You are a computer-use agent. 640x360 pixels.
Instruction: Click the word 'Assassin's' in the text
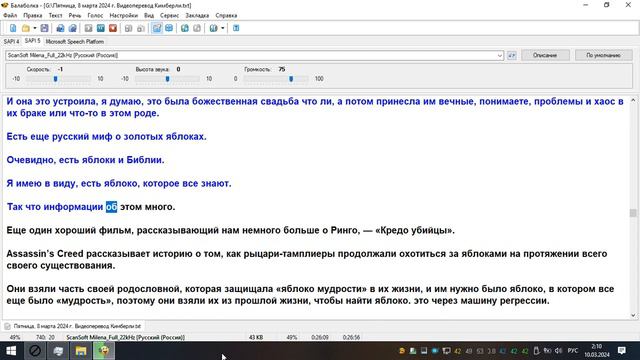(30, 254)
